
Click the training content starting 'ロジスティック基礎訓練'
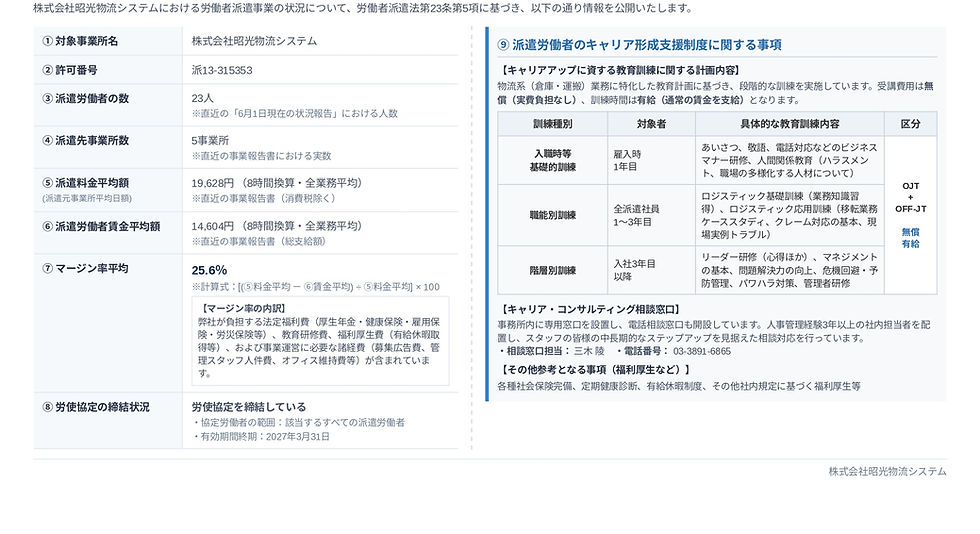(789, 215)
